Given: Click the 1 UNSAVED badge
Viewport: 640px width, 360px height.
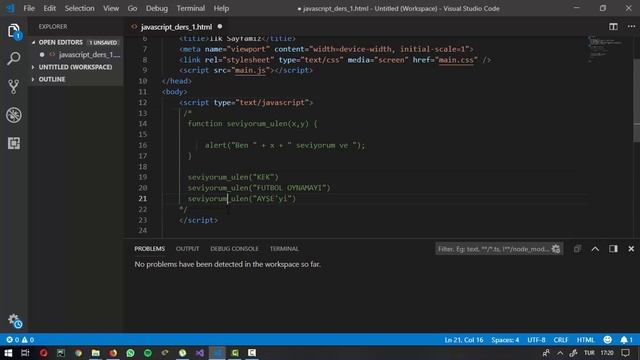Looking at the screenshot, I should tap(103, 42).
